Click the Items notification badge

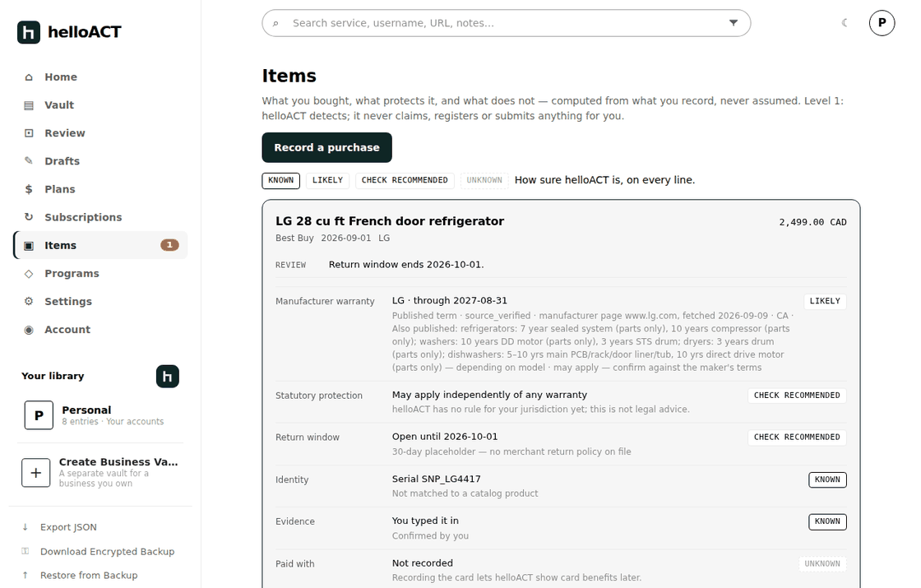click(169, 245)
